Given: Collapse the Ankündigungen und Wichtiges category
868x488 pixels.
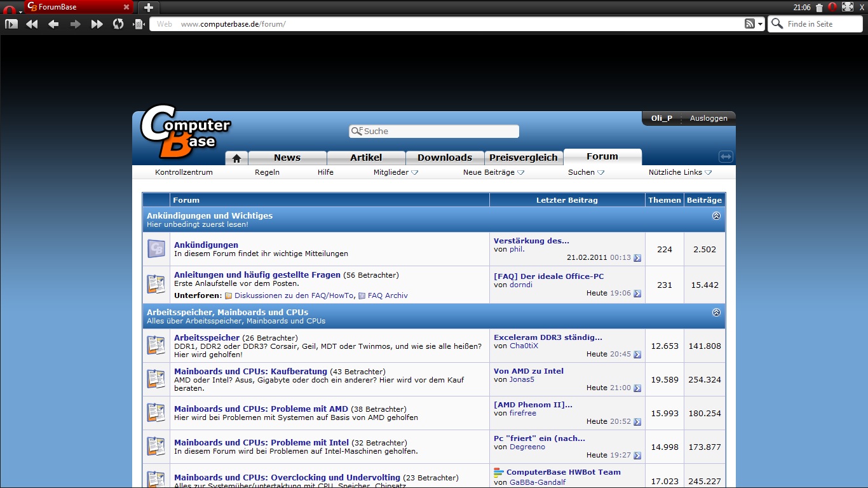Looking at the screenshot, I should pos(716,215).
